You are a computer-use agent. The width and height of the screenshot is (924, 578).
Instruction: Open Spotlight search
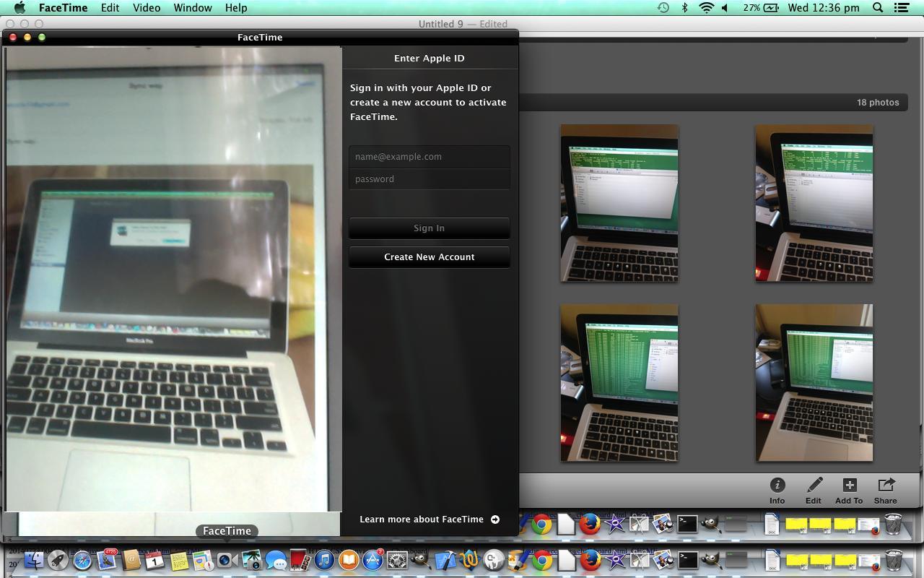click(879, 8)
